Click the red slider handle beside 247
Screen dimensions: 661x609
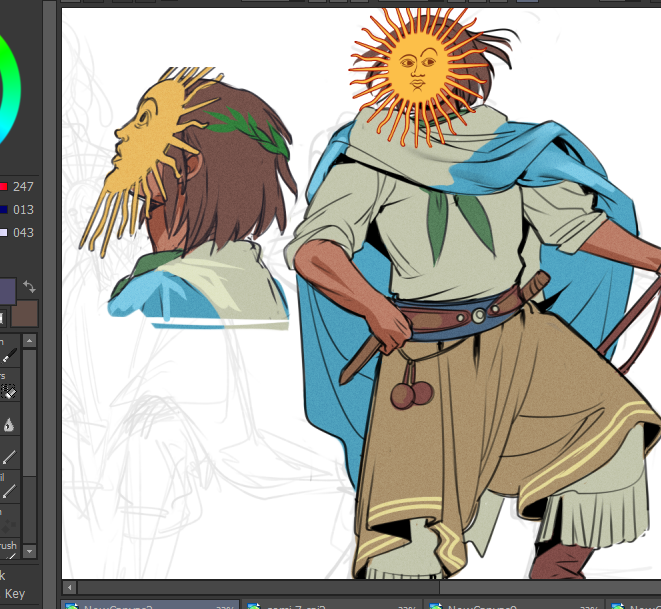coord(3,187)
